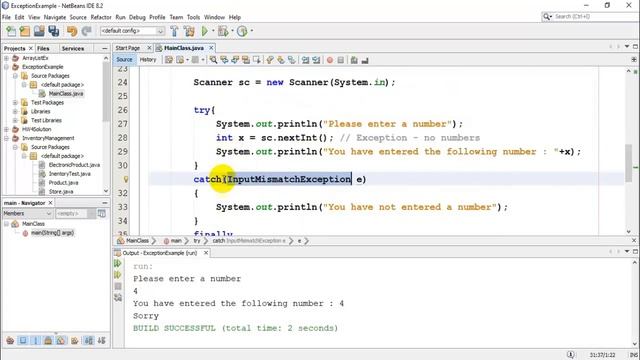Open the Navigate menu
The height and width of the screenshot is (360, 640).
pyautogui.click(x=55, y=17)
